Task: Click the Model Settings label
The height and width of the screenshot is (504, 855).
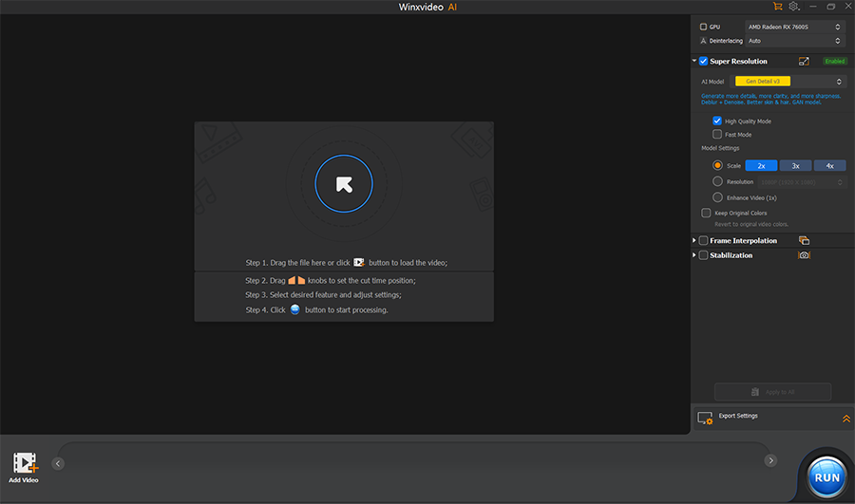Action: [x=720, y=148]
